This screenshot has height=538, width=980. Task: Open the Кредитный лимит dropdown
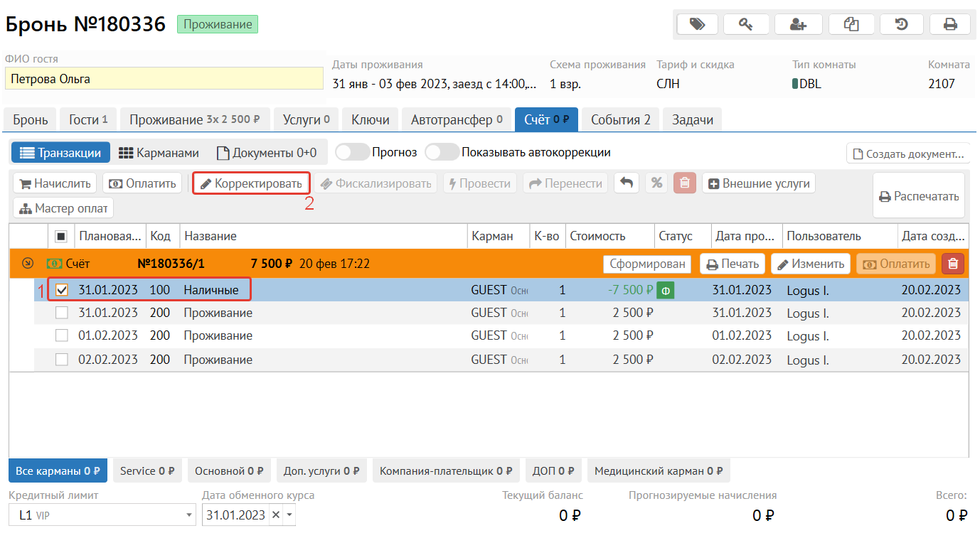[x=189, y=515]
